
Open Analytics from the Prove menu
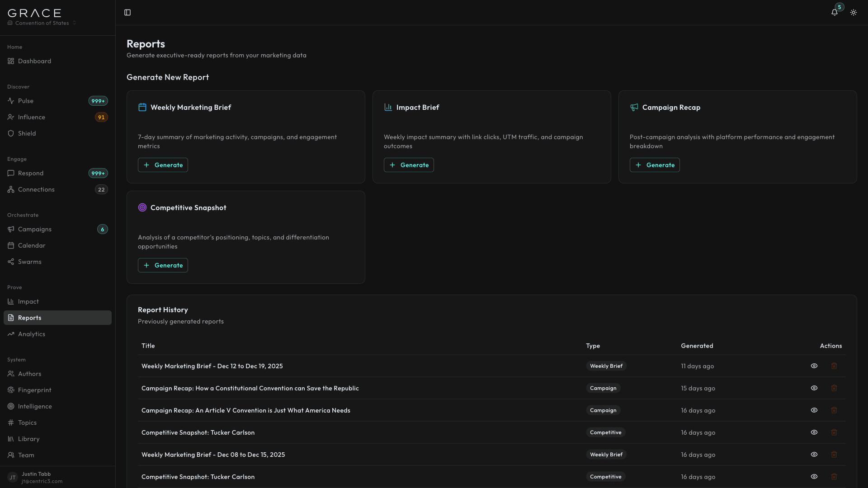[x=32, y=334]
